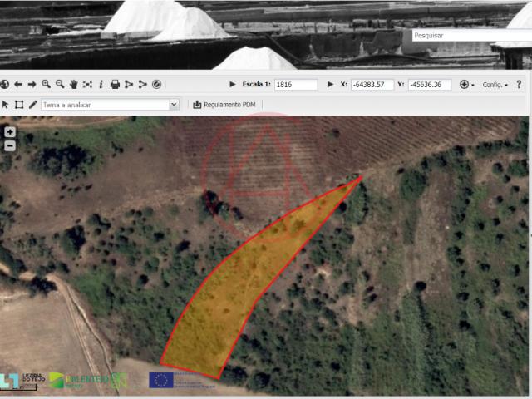The width and height of the screenshot is (532, 399).
Task: Select the pencil draw tool
Action: click(32, 105)
